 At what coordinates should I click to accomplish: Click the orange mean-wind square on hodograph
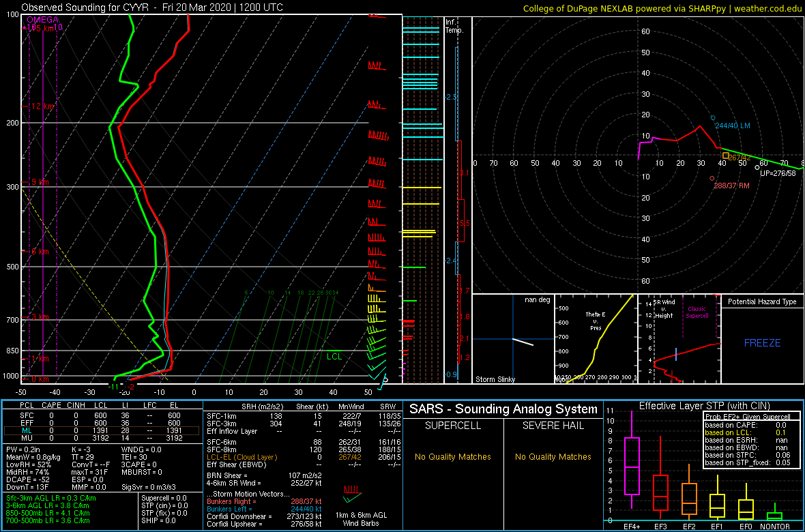click(x=725, y=156)
